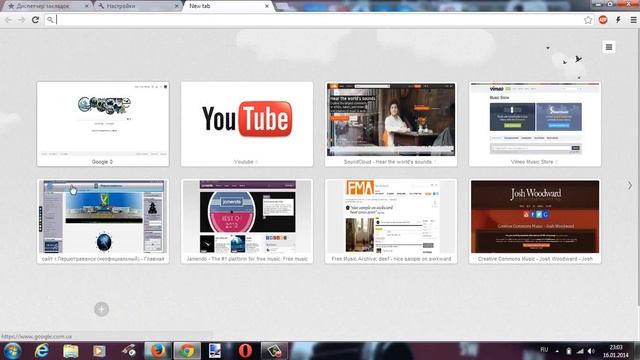Image resolution: width=640 pixels, height=360 pixels.
Task: Close the New tab tab
Action: tap(267, 6)
